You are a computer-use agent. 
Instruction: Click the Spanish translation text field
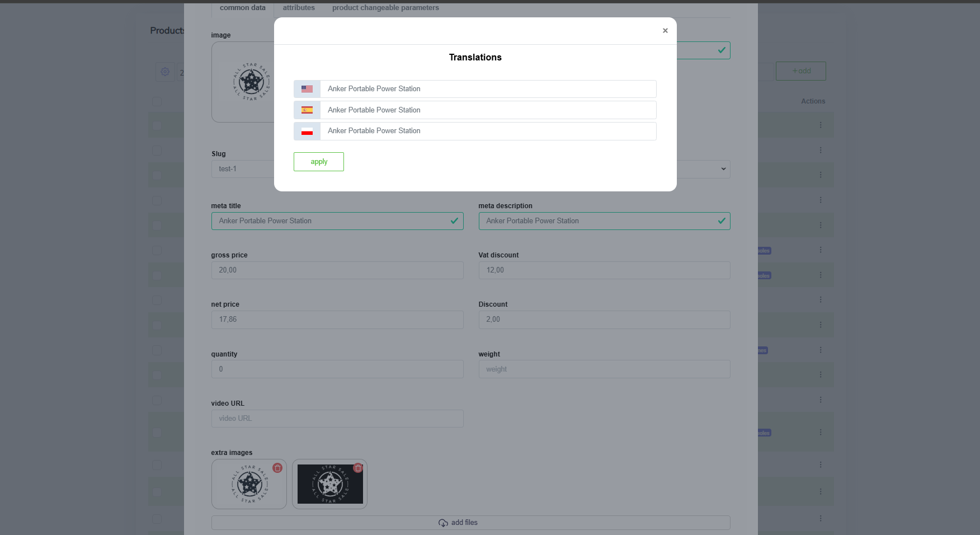(x=488, y=110)
